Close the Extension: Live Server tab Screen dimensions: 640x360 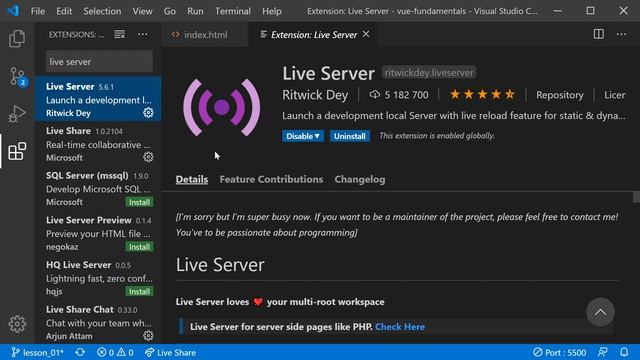point(366,34)
